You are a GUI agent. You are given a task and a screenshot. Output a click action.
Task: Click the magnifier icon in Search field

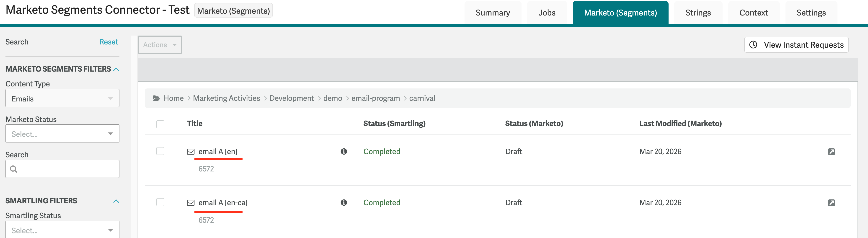click(13, 169)
